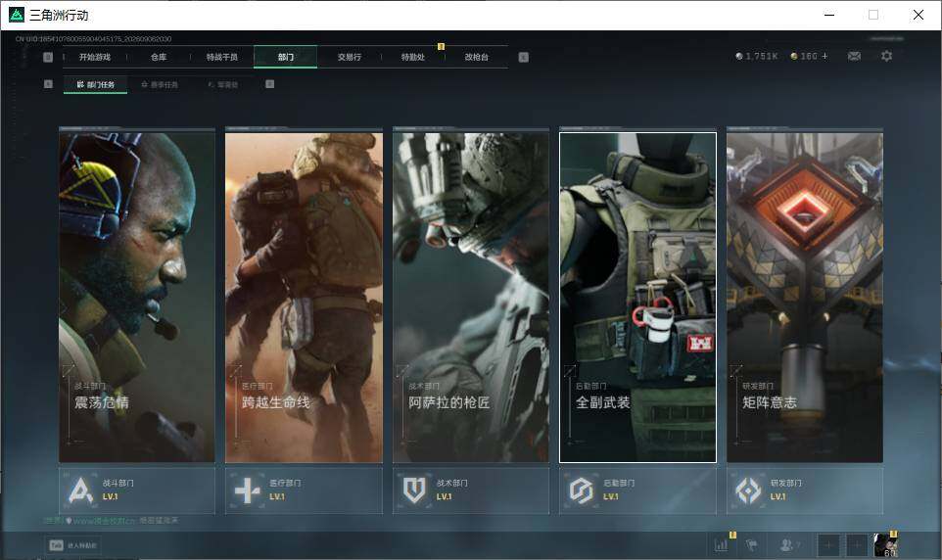Viewport: 942px width, 560px height.
Task: Click the silver currency 1,751K icon
Action: (x=739, y=56)
